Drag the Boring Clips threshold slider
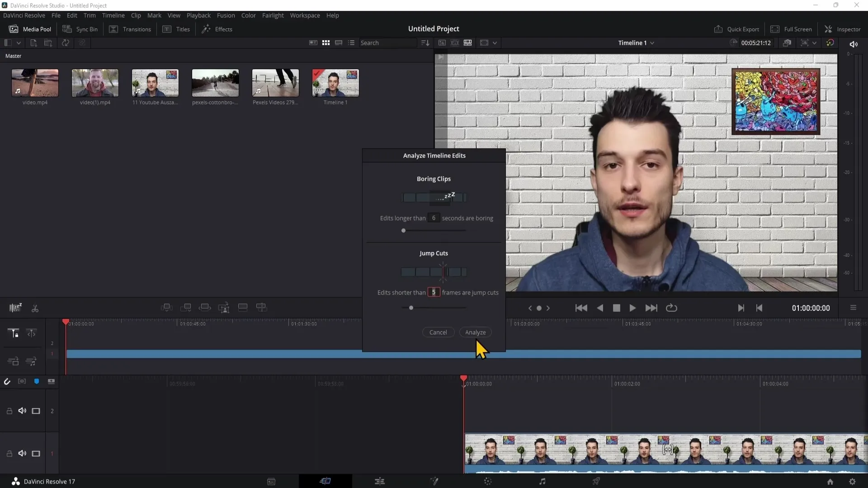The height and width of the screenshot is (488, 868). [403, 231]
